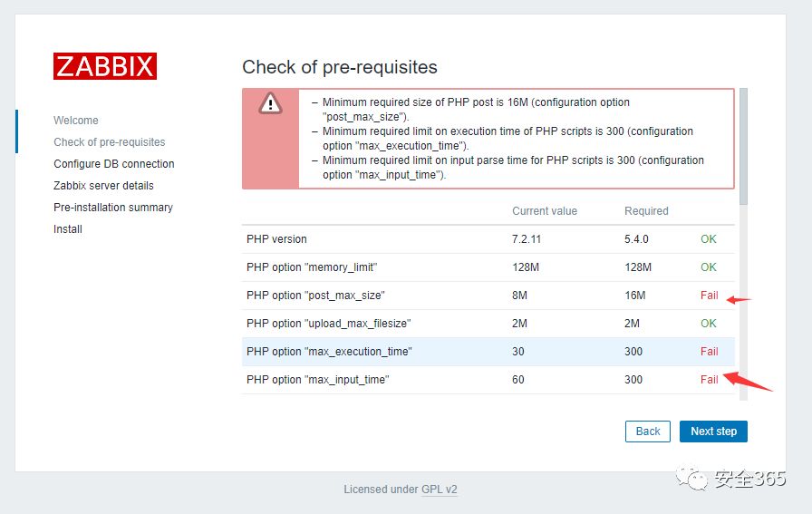The image size is (812, 514).
Task: Select Check of pre-requisites step
Action: [110, 142]
